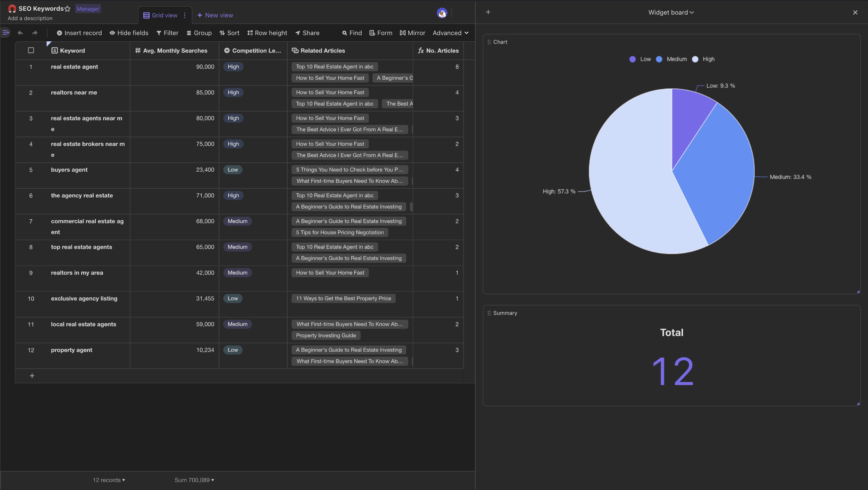Click Share in the toolbar
This screenshot has height=490, width=868.
coord(307,33)
